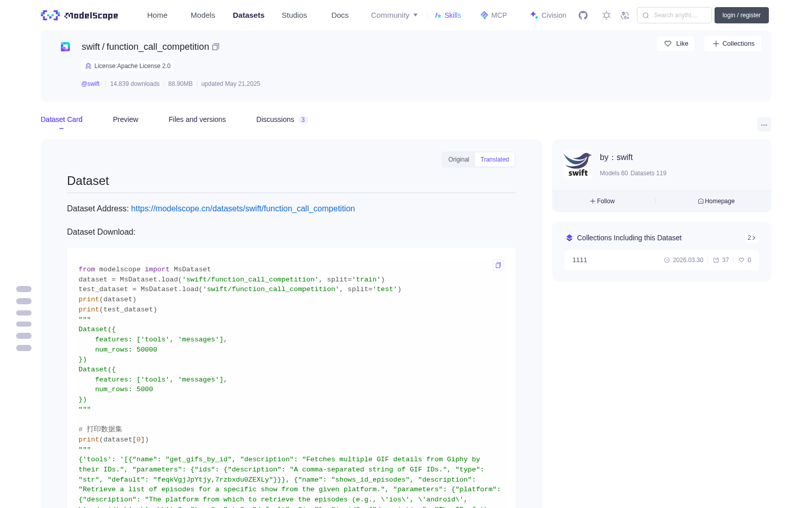The height and width of the screenshot is (508, 812).
Task: Switch to the Preview tab
Action: point(125,119)
